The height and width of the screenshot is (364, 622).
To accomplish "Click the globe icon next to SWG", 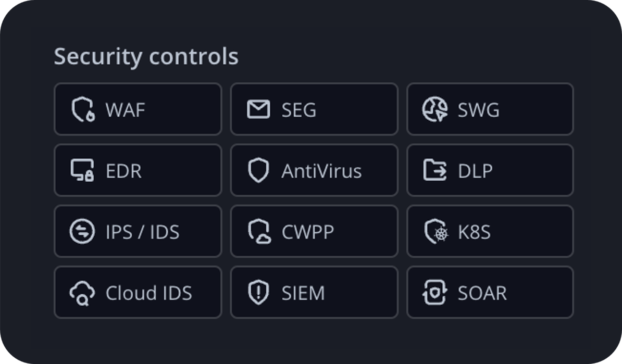I will click(x=434, y=110).
